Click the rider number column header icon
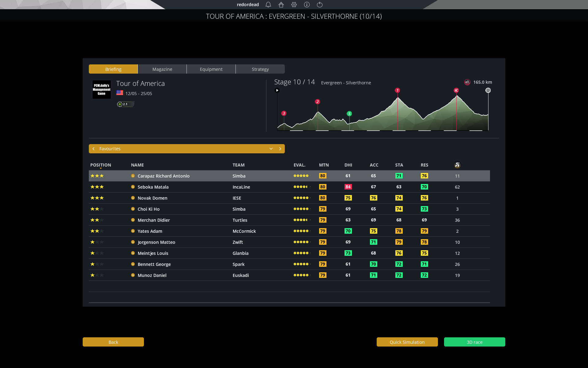This screenshot has height=368, width=588. coord(457,165)
